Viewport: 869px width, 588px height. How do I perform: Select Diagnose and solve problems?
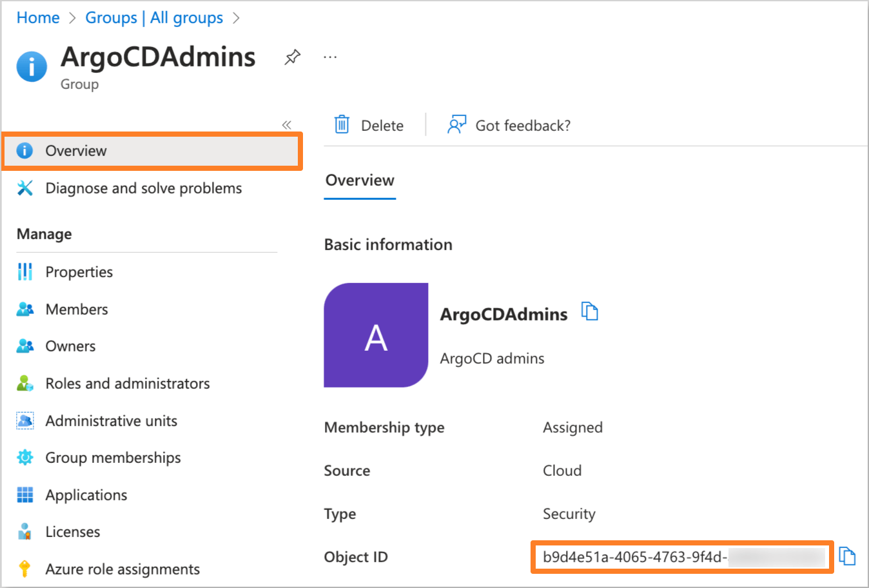(143, 188)
